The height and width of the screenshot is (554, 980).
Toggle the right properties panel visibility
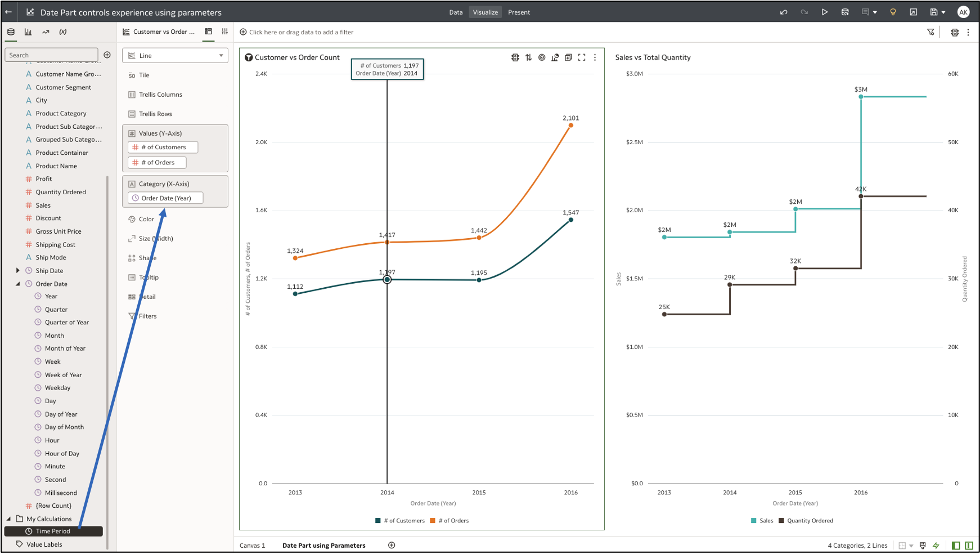pyautogui.click(x=969, y=545)
